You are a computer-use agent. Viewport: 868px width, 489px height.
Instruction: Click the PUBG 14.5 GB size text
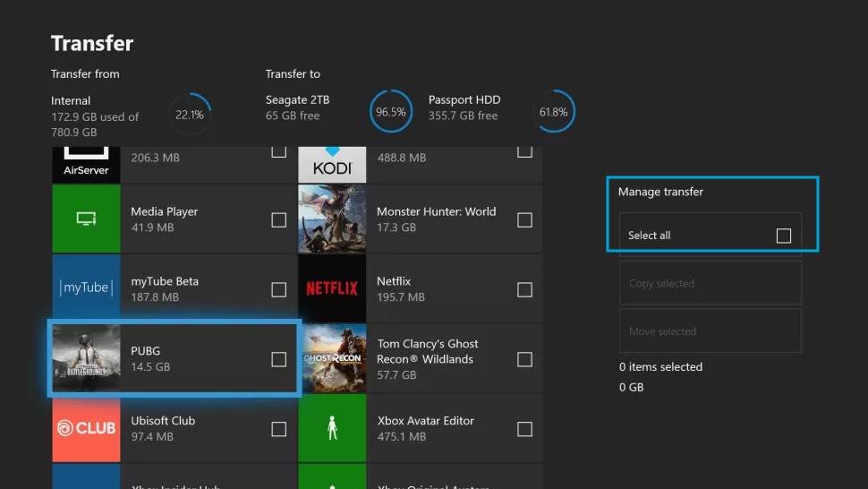coord(150,366)
